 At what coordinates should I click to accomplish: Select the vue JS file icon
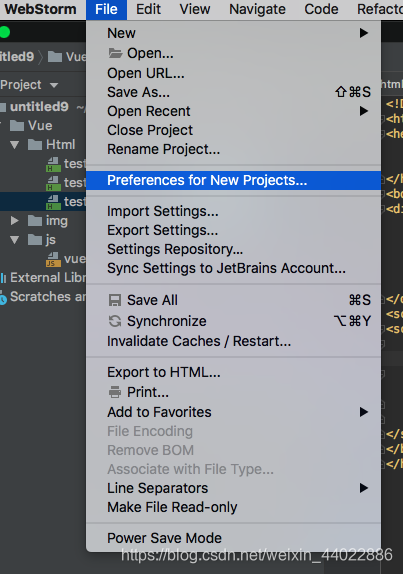53,259
